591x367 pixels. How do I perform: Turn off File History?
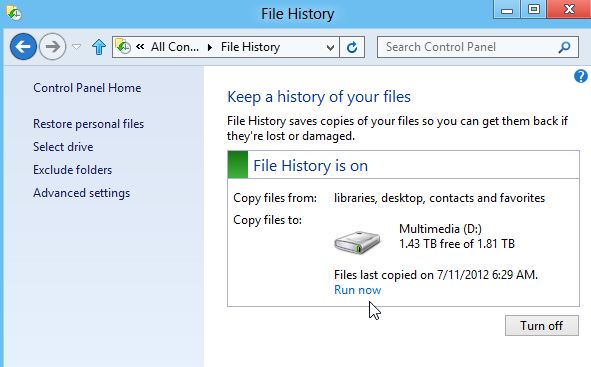pos(542,326)
